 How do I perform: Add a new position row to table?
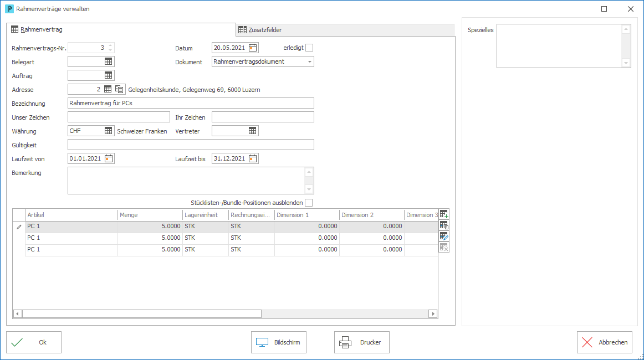pos(444,214)
